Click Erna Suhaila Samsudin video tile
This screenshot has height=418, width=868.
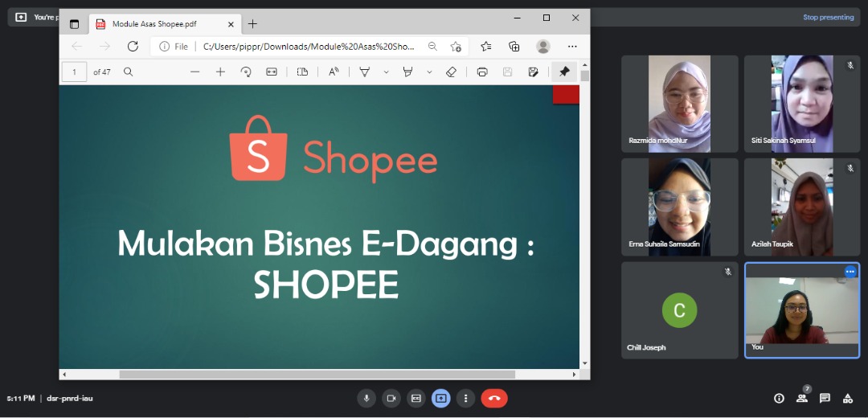point(679,207)
